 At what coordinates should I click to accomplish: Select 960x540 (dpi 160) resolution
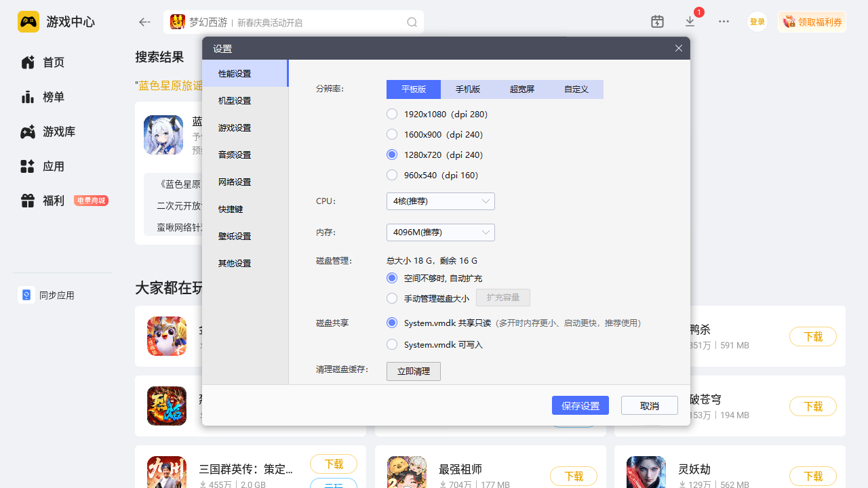point(392,175)
